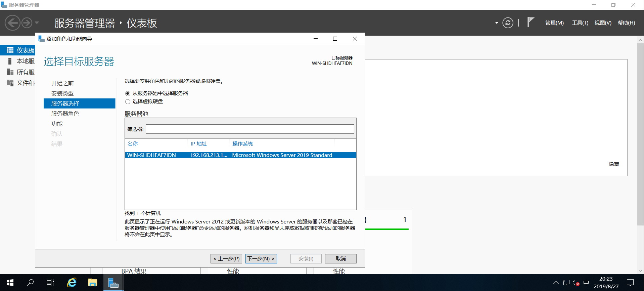Viewport: 644px width, 291px height.
Task: Select 从服务器池中选择服务器 radio button
Action: point(128,93)
